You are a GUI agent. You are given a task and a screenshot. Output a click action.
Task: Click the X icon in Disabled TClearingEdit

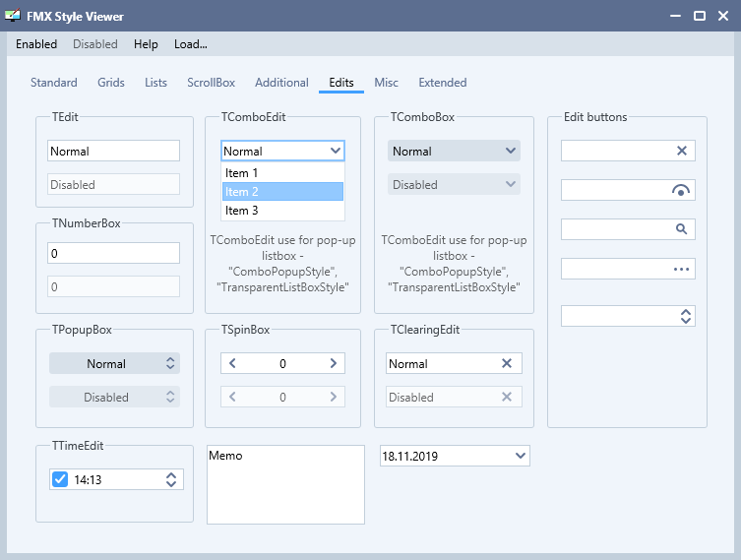pos(507,397)
